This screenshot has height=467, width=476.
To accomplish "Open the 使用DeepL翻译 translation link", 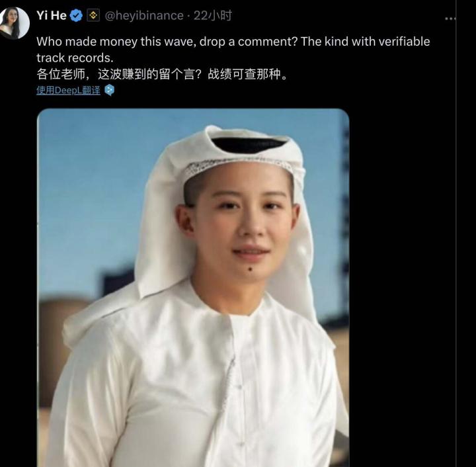I will click(x=68, y=90).
